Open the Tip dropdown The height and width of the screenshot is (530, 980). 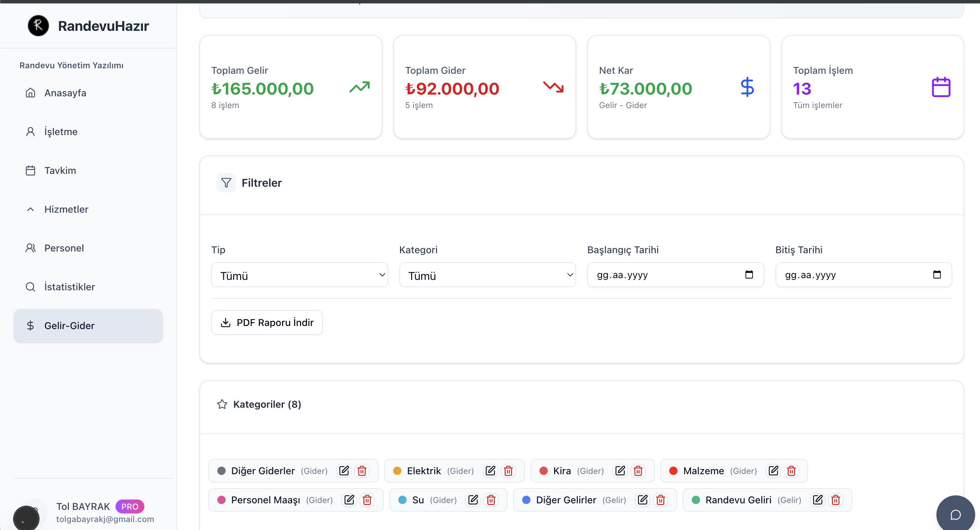tap(299, 275)
